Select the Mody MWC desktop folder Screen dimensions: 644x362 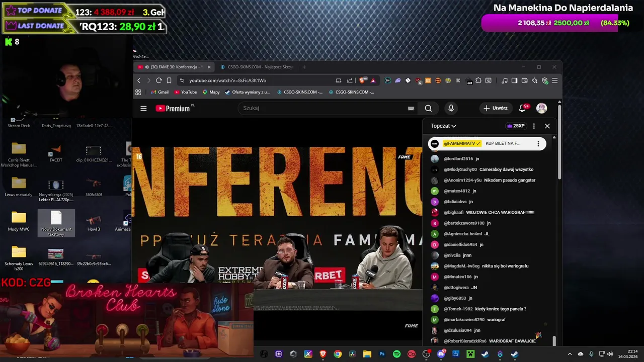19,221
